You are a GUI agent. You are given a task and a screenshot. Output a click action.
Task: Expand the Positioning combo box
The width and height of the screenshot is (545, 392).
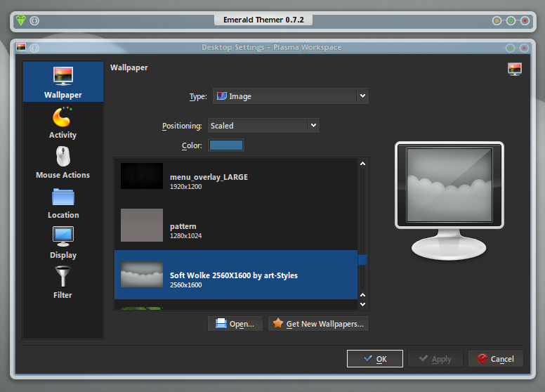pos(263,126)
